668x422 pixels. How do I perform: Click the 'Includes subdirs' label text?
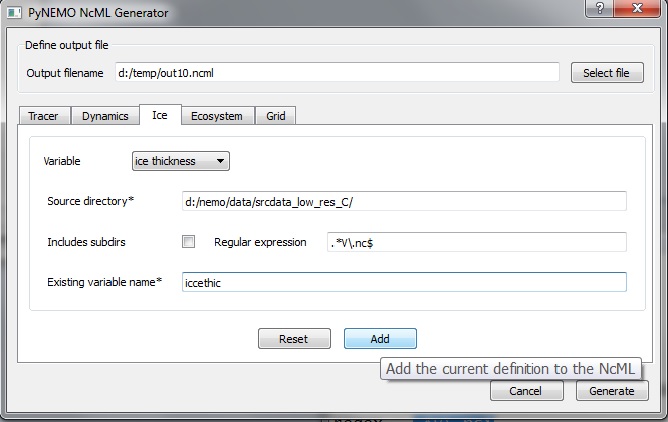pyautogui.click(x=86, y=242)
